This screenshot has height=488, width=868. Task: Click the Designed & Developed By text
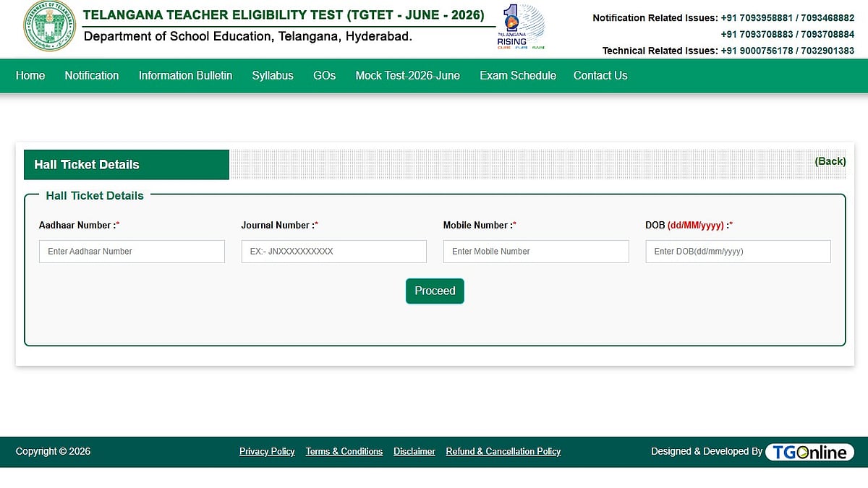click(x=706, y=451)
